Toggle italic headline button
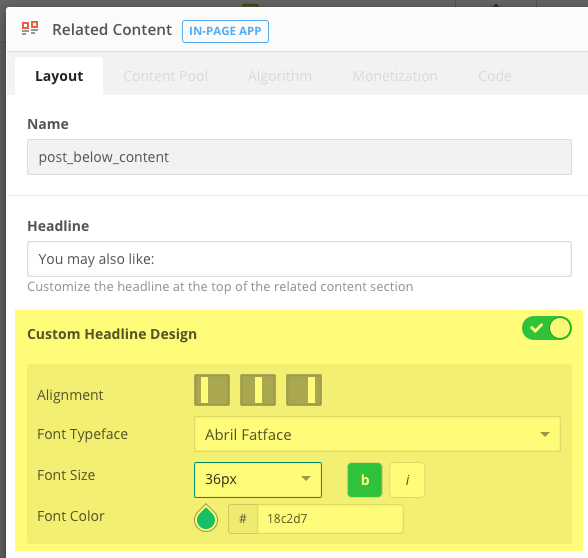Image resolution: width=588 pixels, height=558 pixels. 407,480
